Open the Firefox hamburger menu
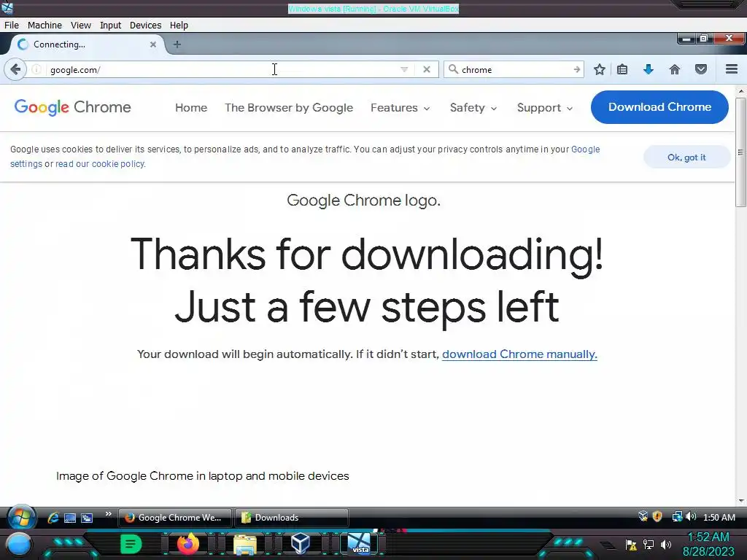This screenshot has height=560, width=747. [731, 69]
